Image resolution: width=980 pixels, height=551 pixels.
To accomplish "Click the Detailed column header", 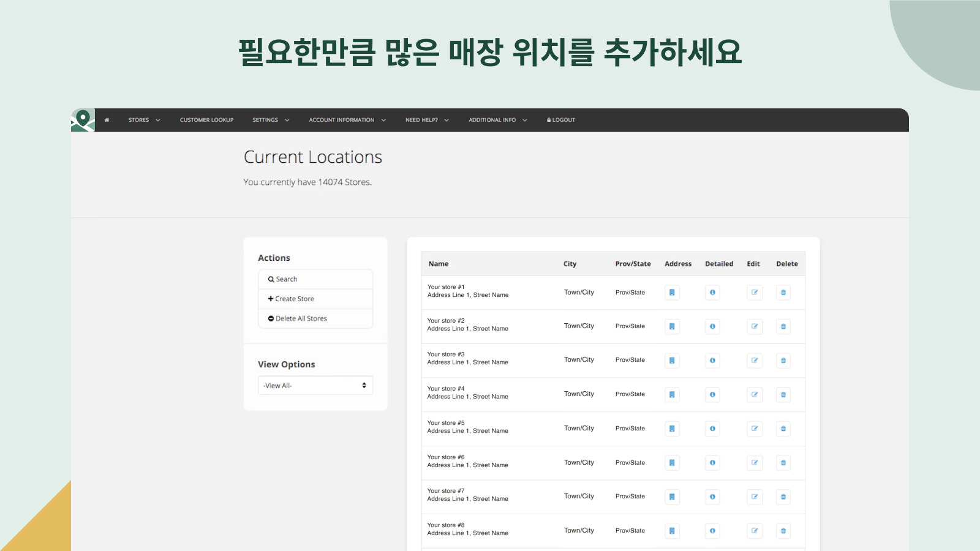I will [x=719, y=264].
